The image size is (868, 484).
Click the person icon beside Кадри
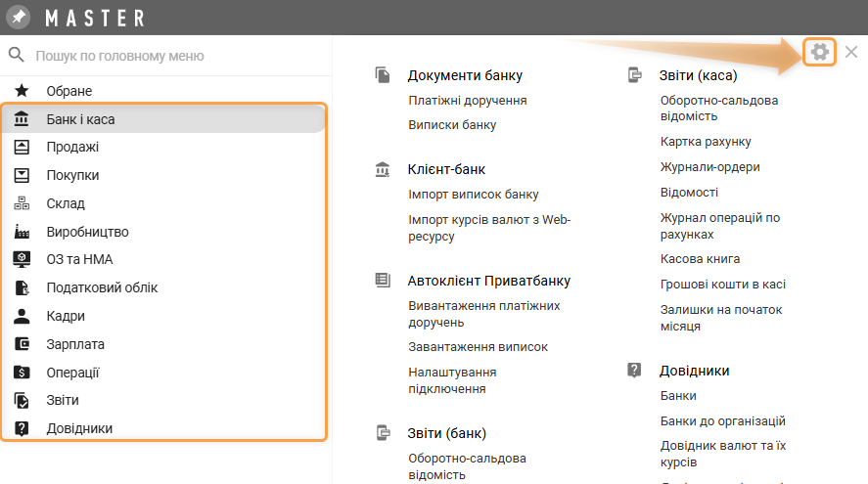[x=22, y=316]
